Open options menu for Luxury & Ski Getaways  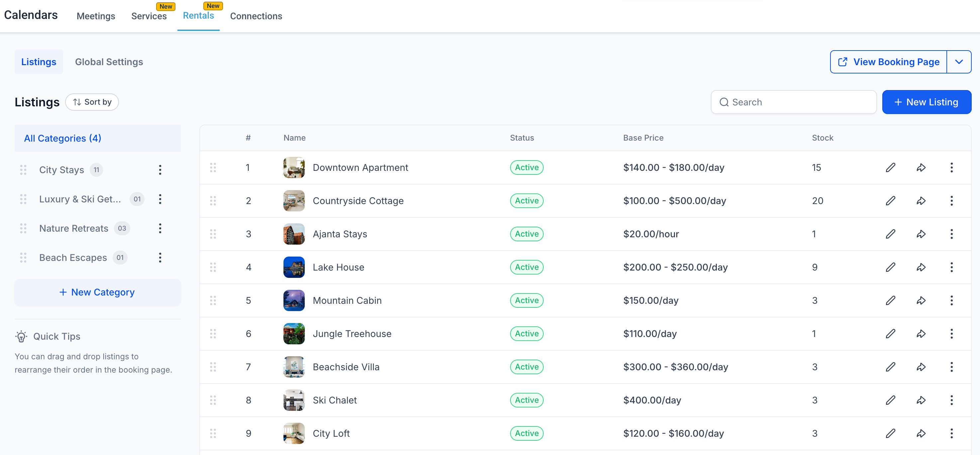(x=160, y=199)
